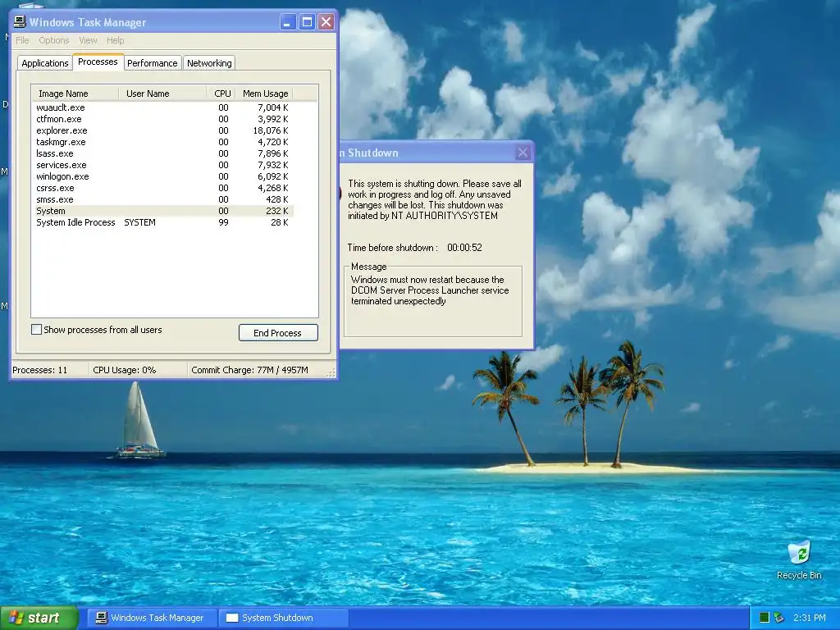Click the network tray icon beside the clock
The height and width of the screenshot is (630, 840).
[779, 618]
